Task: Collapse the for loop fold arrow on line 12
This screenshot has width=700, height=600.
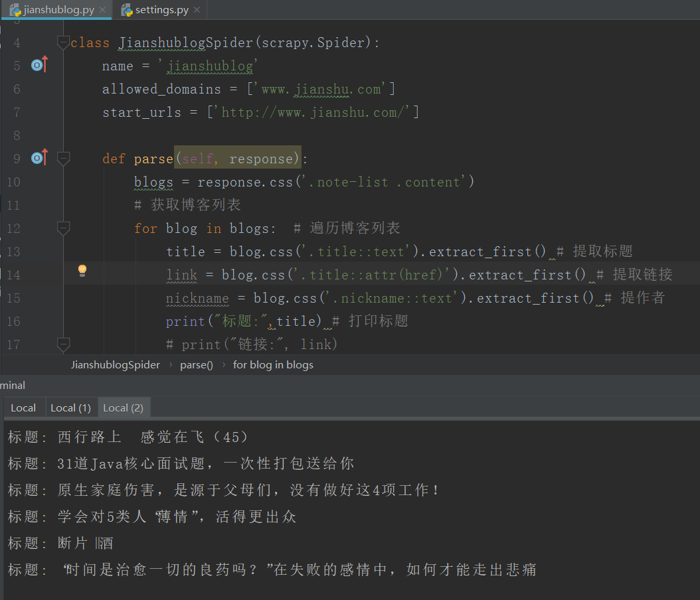Action: click(x=63, y=228)
